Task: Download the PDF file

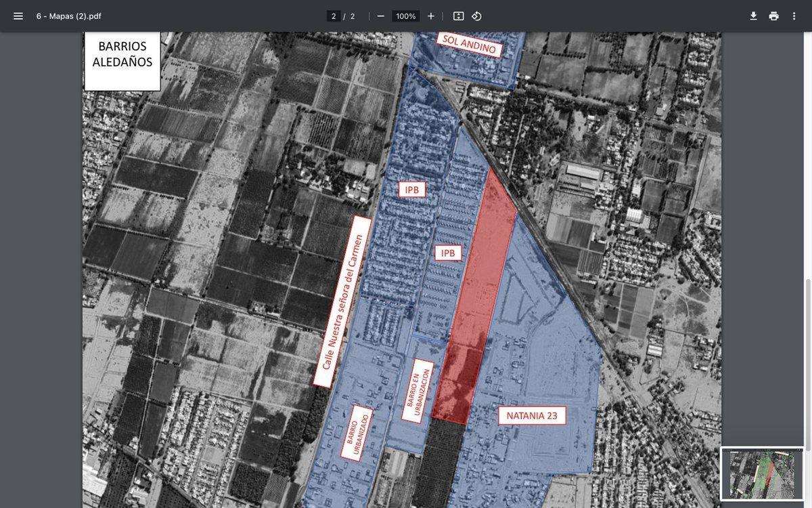Action: (x=754, y=16)
